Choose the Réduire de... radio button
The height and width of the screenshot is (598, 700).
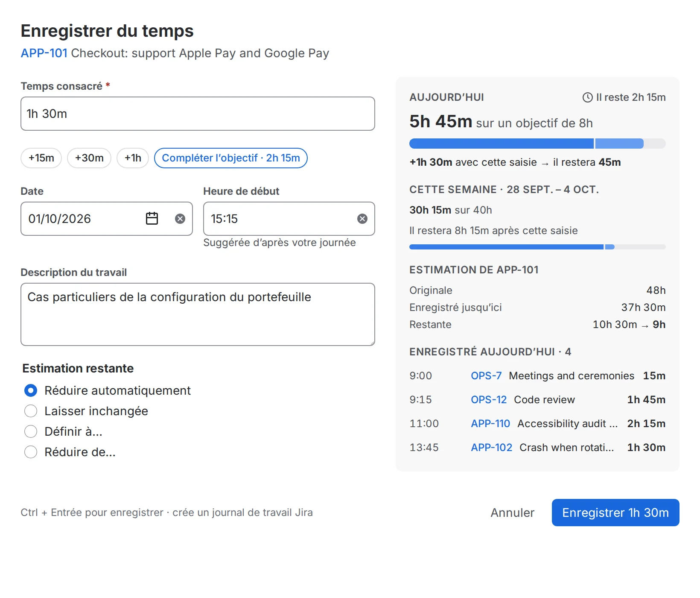tap(31, 452)
